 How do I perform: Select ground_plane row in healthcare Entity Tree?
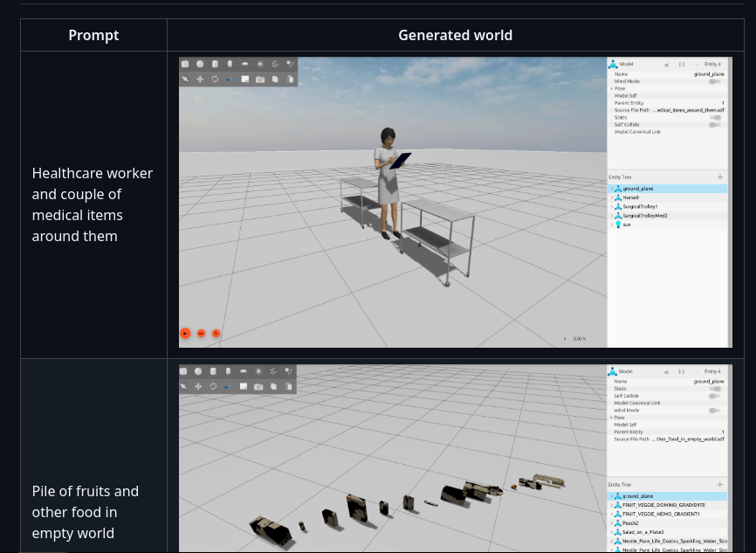(x=668, y=189)
